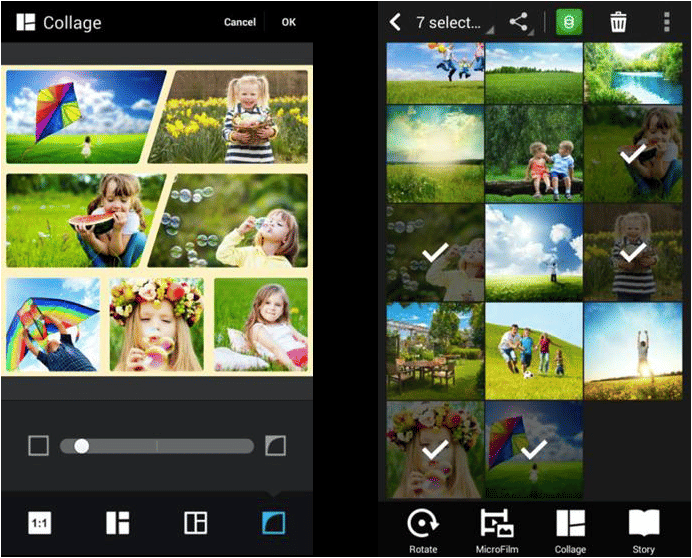The height and width of the screenshot is (558, 692).
Task: Choose the filled grid layout icon
Action: tap(118, 523)
